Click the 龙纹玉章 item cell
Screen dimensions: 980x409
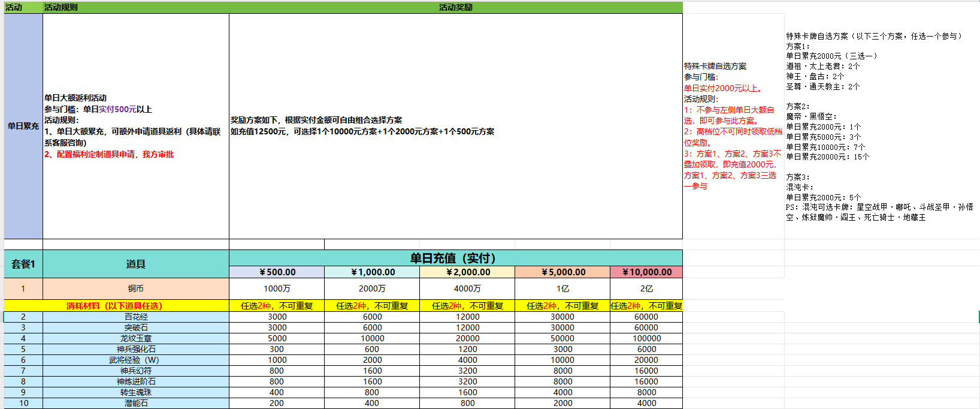(x=135, y=338)
